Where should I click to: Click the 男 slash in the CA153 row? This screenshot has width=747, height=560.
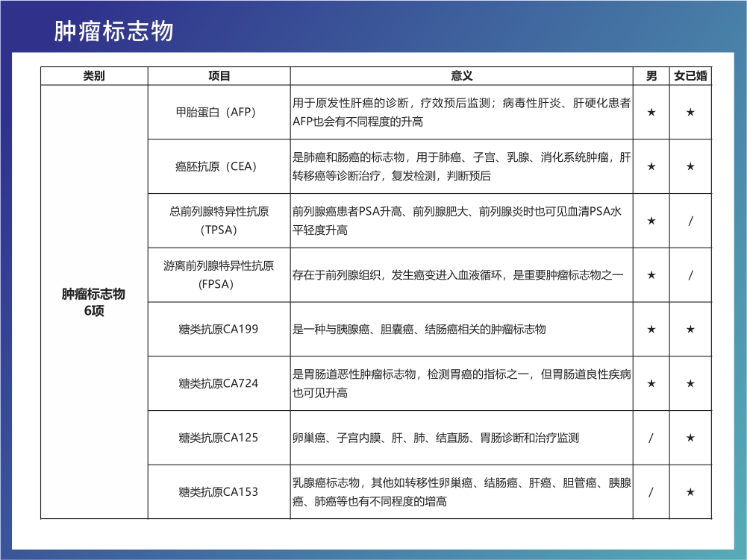[651, 492]
